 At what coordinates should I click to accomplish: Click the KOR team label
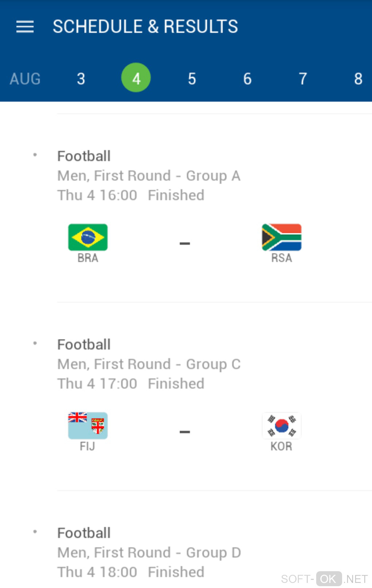(x=281, y=446)
